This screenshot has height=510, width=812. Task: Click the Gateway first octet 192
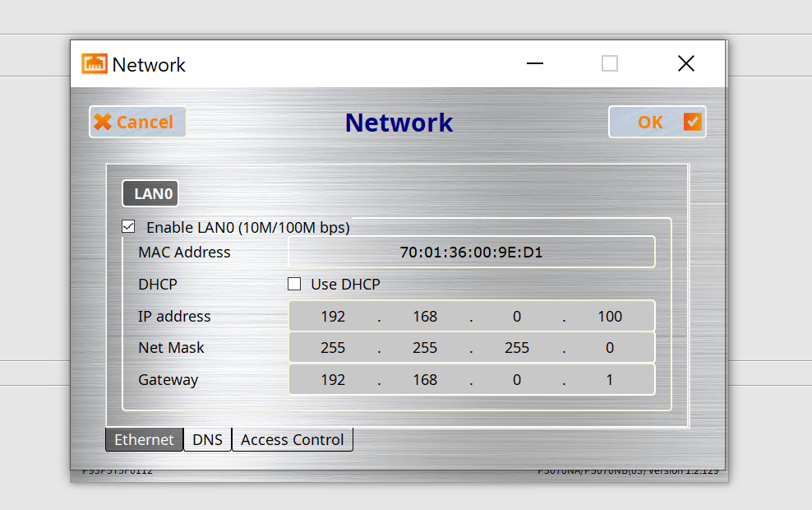(x=333, y=380)
